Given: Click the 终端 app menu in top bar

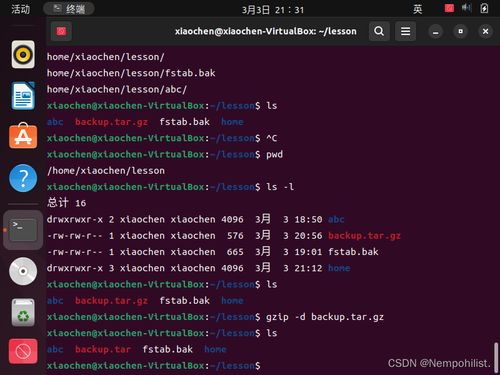Looking at the screenshot, I should 69,9.
